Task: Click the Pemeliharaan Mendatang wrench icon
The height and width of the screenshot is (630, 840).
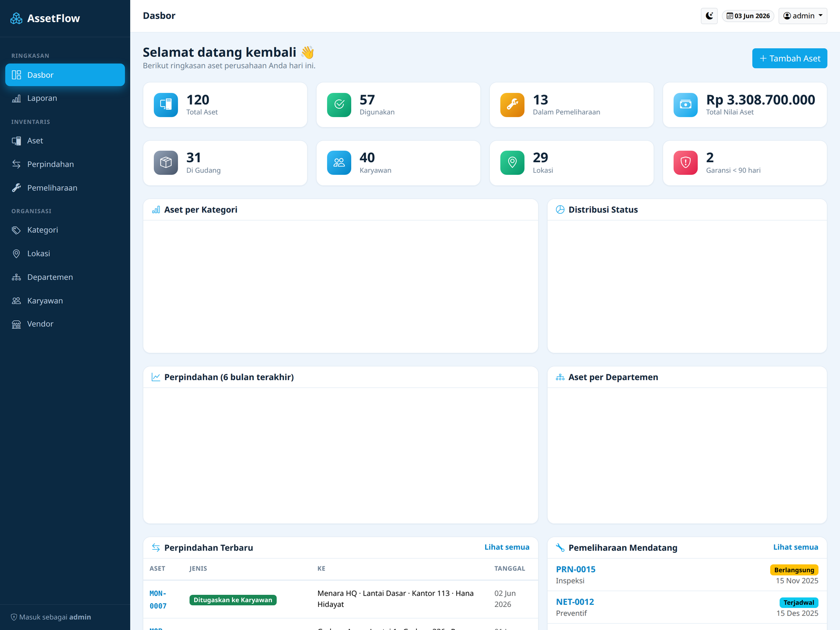Action: (x=560, y=548)
